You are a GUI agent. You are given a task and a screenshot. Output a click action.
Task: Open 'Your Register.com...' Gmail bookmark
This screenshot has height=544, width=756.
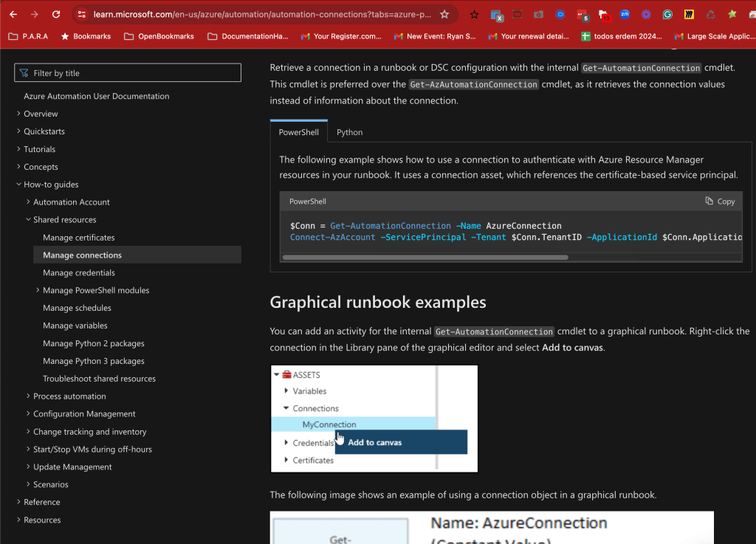click(341, 36)
